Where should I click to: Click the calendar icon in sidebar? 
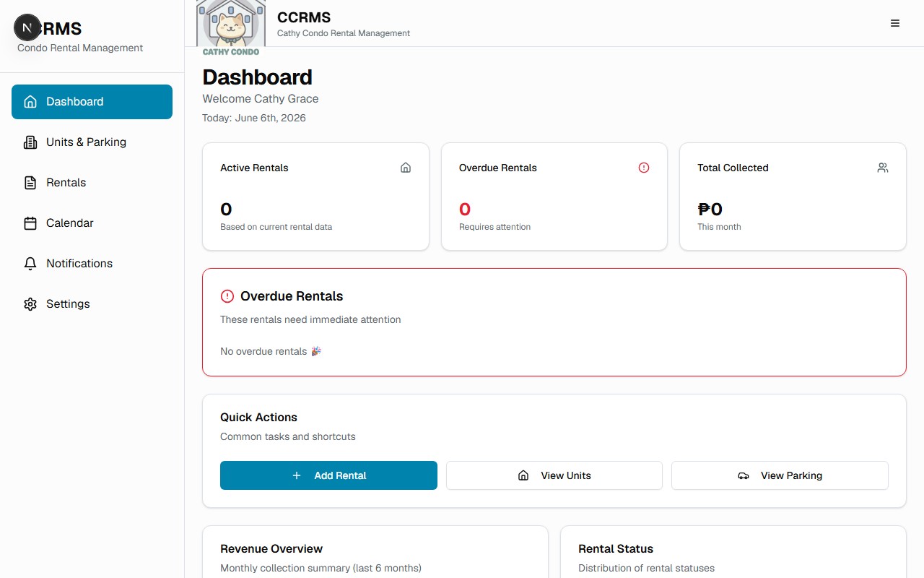tap(30, 223)
